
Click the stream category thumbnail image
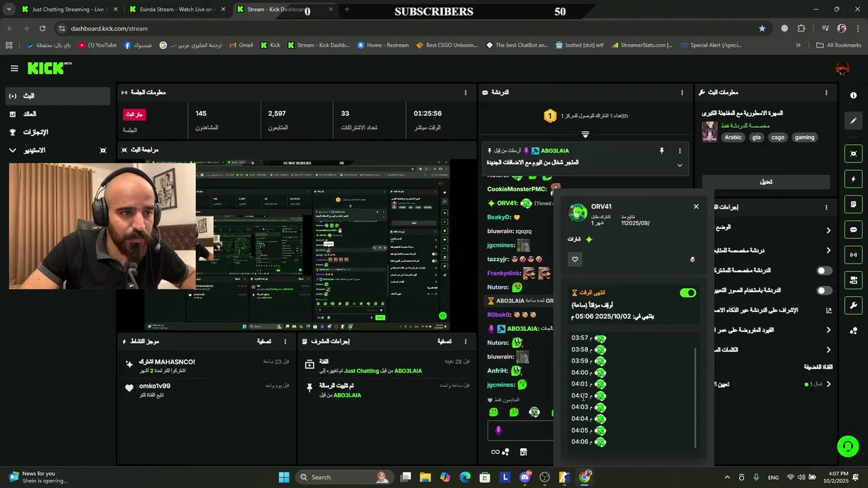709,131
